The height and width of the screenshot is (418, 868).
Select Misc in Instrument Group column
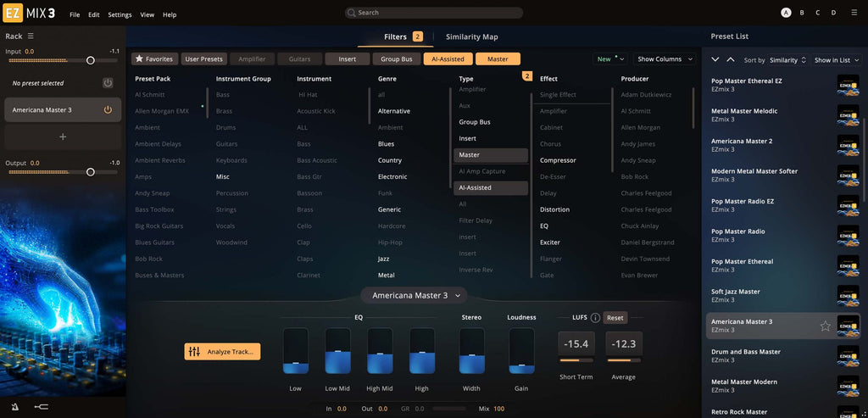tap(223, 177)
